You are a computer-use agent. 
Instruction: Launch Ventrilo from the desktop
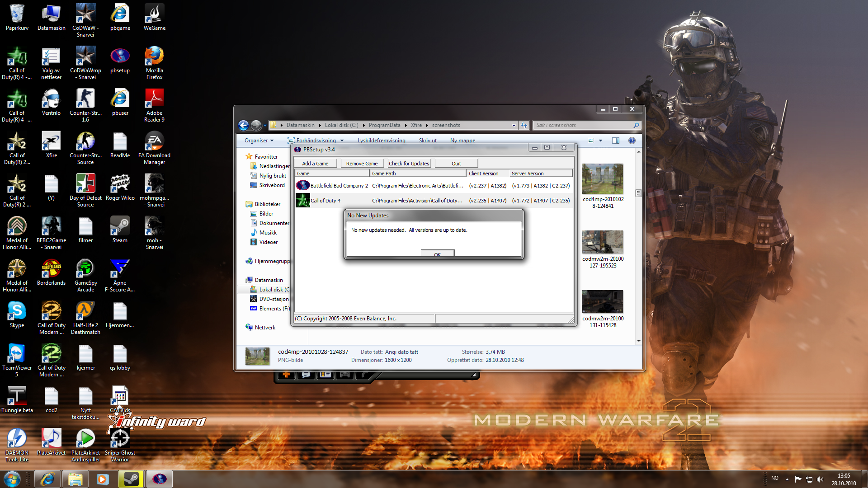[x=51, y=102]
